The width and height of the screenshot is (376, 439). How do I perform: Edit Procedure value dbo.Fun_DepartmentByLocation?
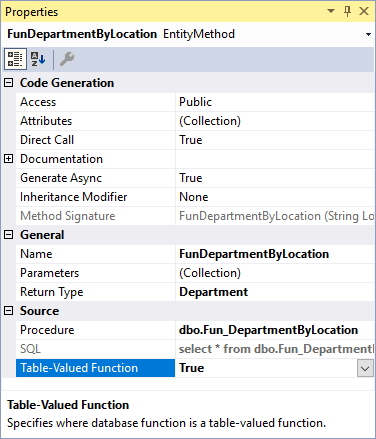(x=268, y=330)
